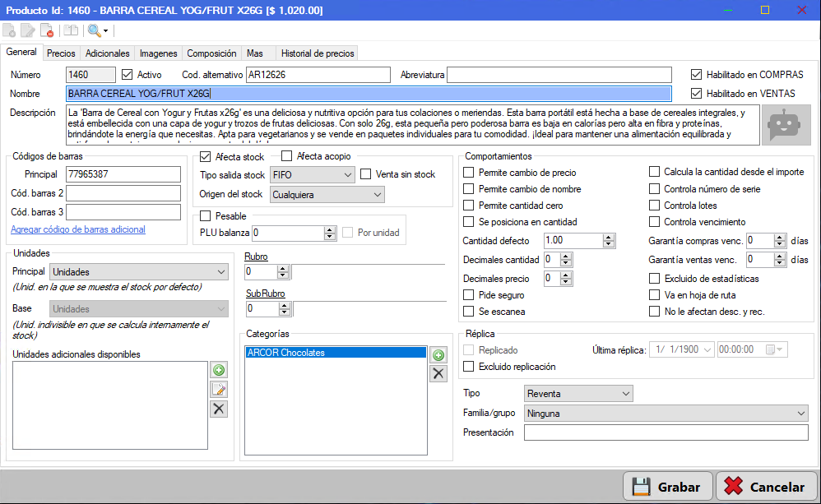Enable Venta sin stock
The height and width of the screenshot is (504, 821).
pyautogui.click(x=365, y=174)
